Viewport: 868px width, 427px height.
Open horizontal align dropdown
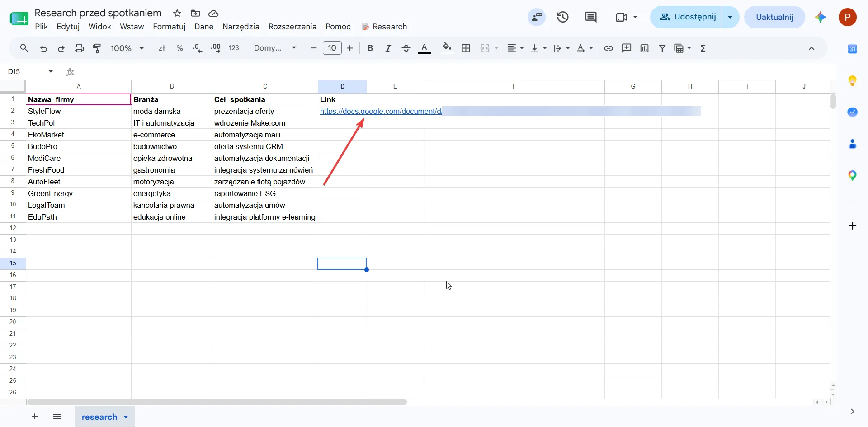point(515,48)
